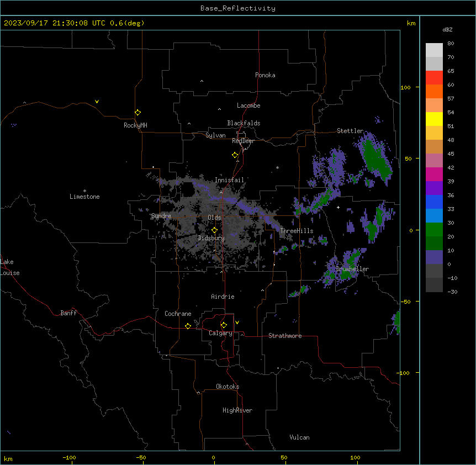Image resolution: width=476 pixels, height=465 pixels.
Task: Click the Base_Reflectivity title text
Action: point(238,8)
